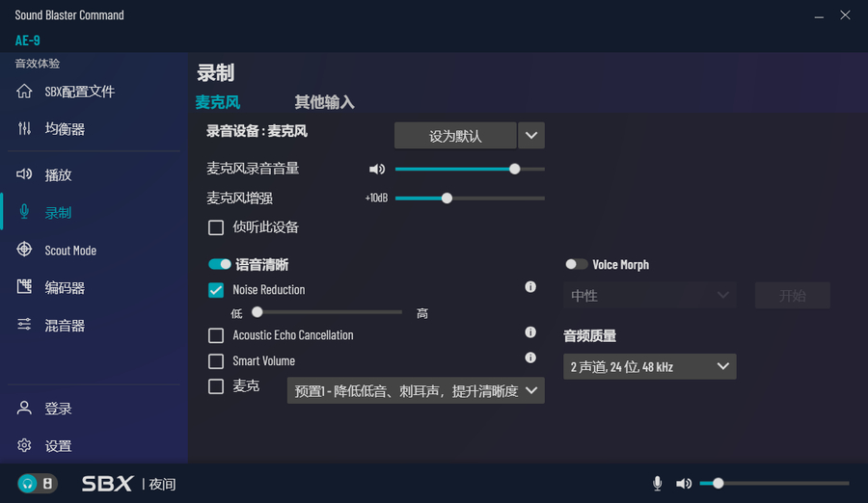Click the 设为默认 button
The image size is (868, 503).
coord(455,136)
